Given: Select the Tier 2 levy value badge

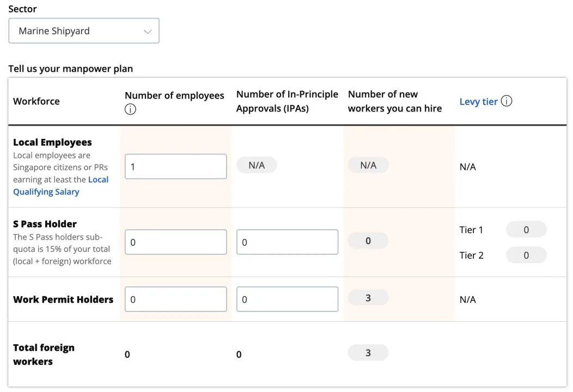Looking at the screenshot, I should pos(526,255).
